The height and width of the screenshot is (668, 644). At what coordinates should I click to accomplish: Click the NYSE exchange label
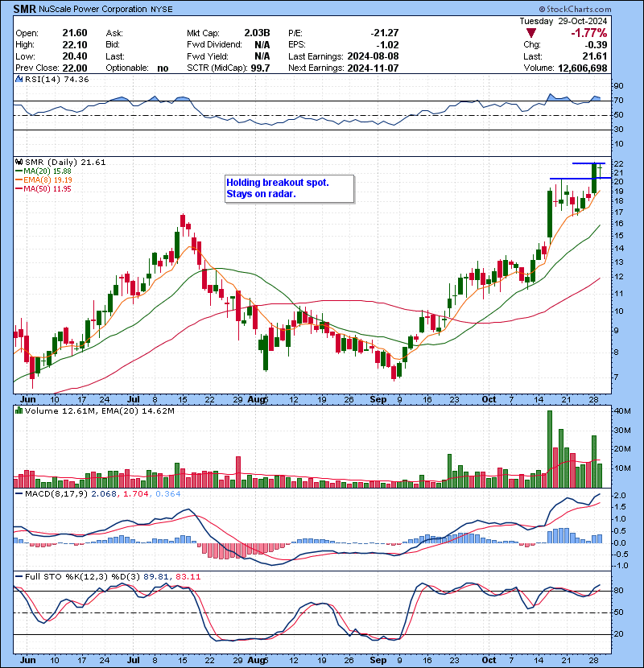162,9
